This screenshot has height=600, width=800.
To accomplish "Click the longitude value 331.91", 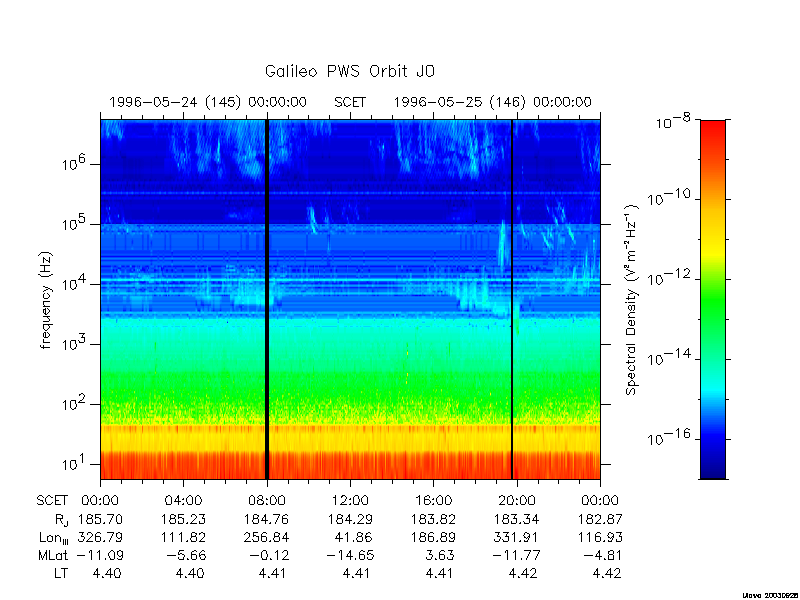I will click(x=517, y=537).
